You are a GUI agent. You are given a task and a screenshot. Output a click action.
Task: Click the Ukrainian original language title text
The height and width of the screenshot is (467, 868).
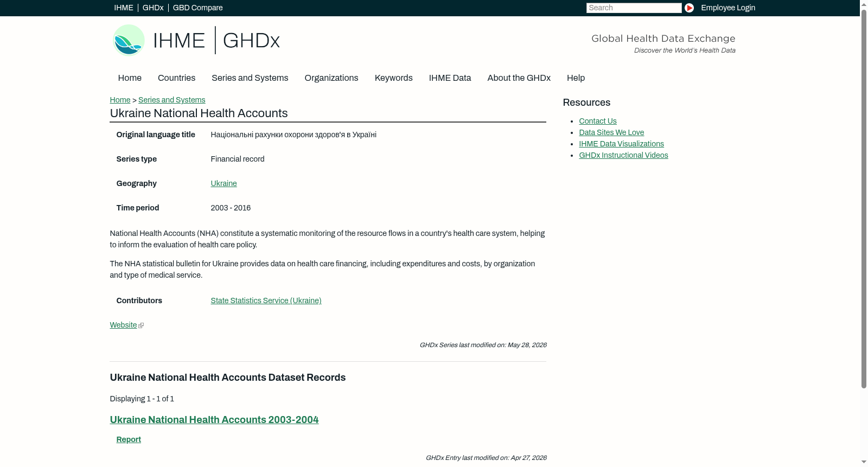pos(293,135)
